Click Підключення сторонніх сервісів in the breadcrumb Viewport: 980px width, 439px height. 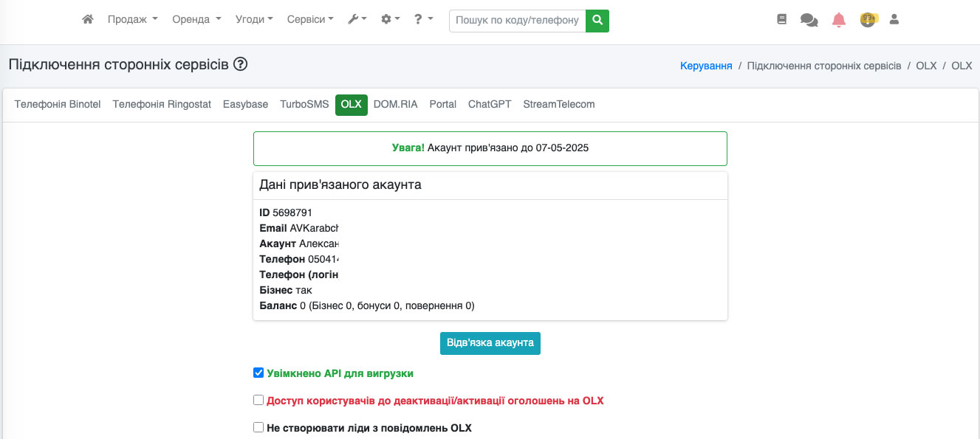pyautogui.click(x=824, y=66)
